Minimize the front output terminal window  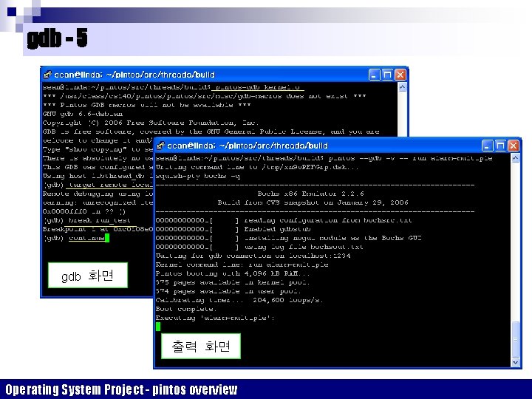[487, 146]
